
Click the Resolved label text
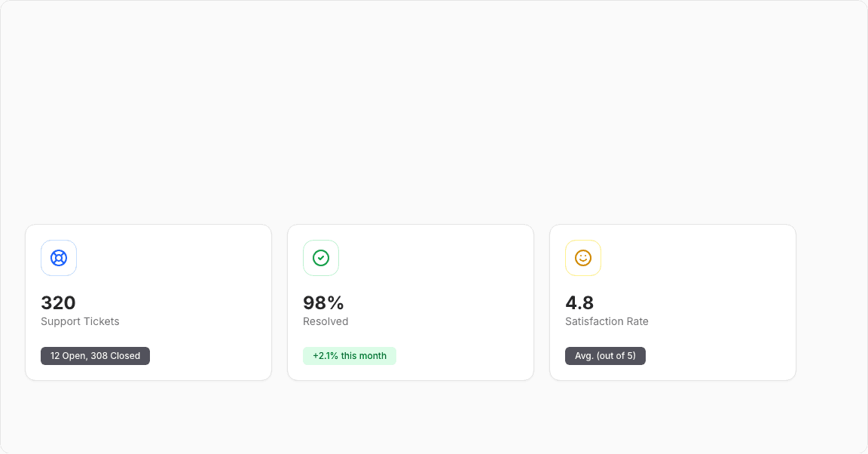pos(325,321)
